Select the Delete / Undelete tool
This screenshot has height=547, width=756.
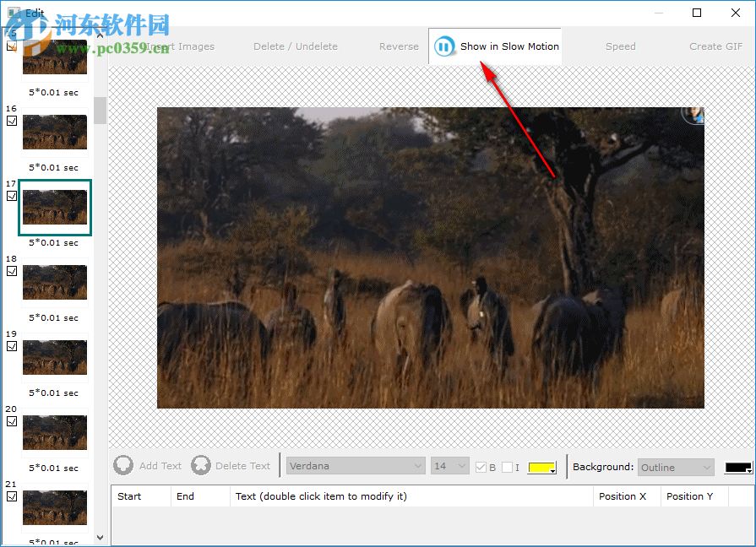click(296, 46)
